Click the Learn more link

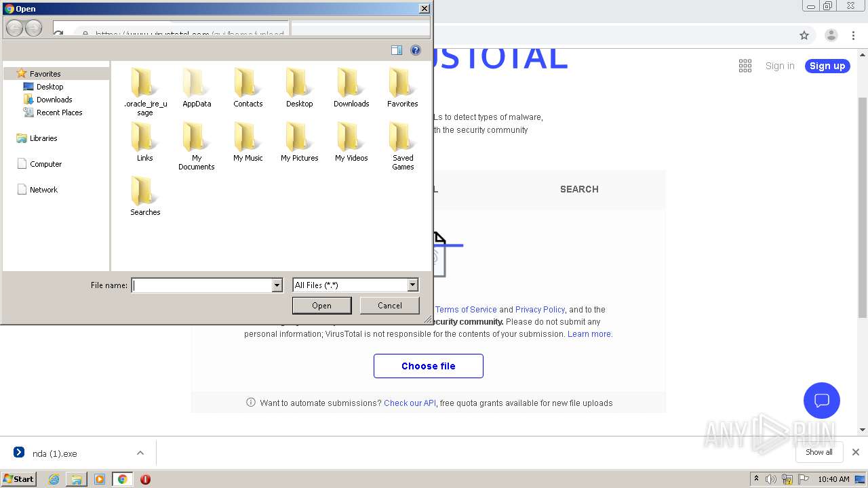589,334
